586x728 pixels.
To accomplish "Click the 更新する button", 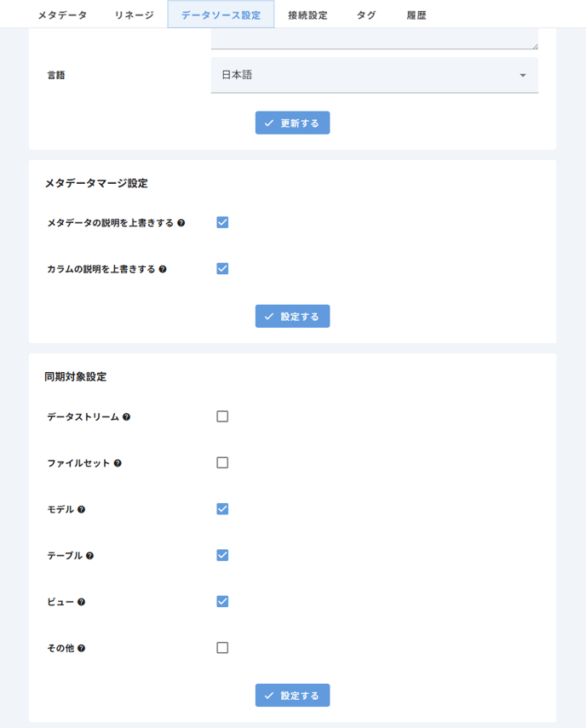I will pos(292,123).
